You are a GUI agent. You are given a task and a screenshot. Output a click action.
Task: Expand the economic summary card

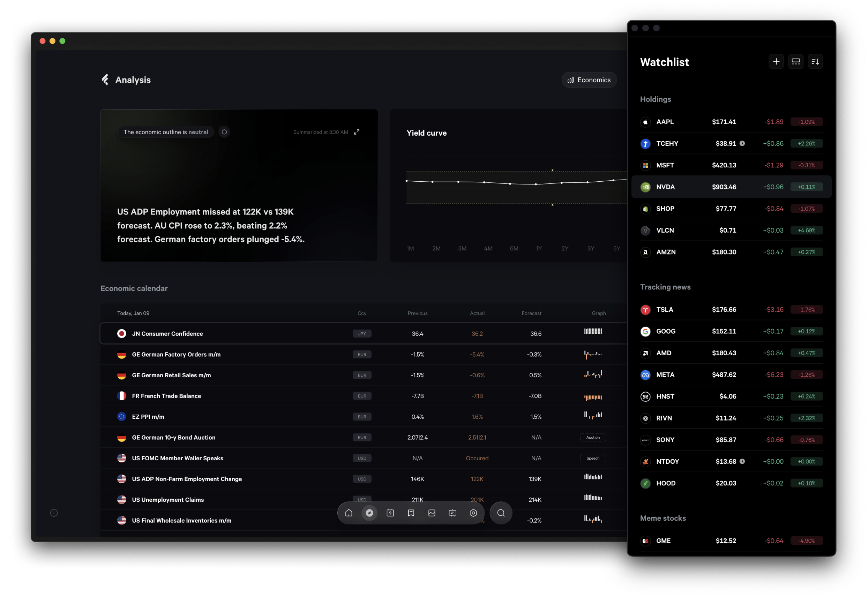357,132
